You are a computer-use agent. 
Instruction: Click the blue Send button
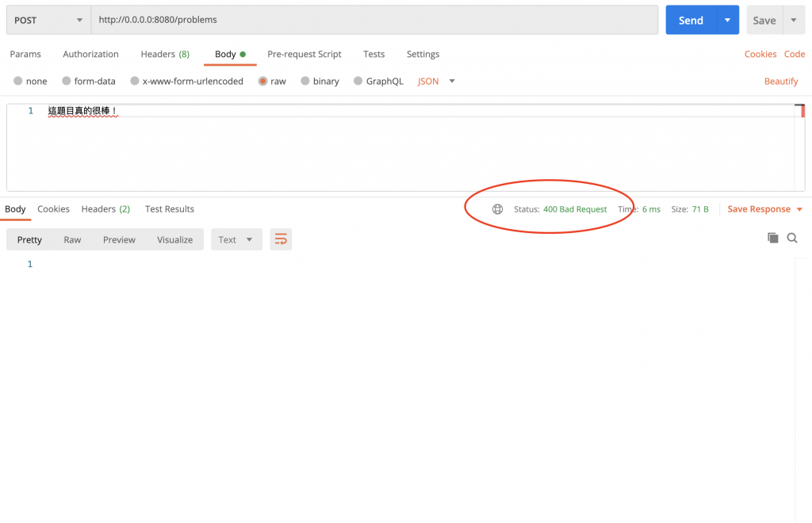tap(691, 20)
